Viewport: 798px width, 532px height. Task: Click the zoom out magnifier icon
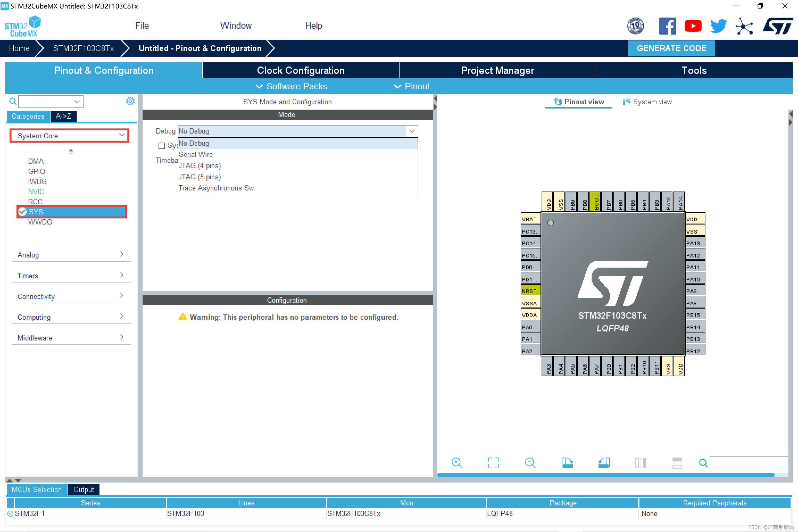tap(530, 463)
